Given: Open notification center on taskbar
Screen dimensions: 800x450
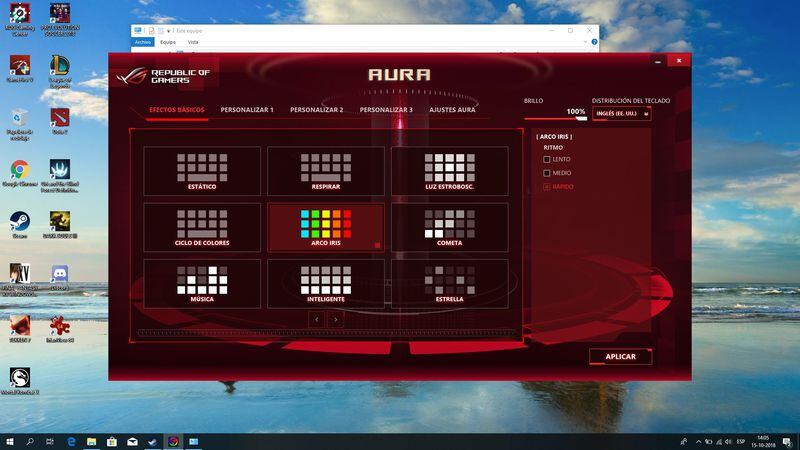Looking at the screenshot, I should pyautogui.click(x=787, y=442).
